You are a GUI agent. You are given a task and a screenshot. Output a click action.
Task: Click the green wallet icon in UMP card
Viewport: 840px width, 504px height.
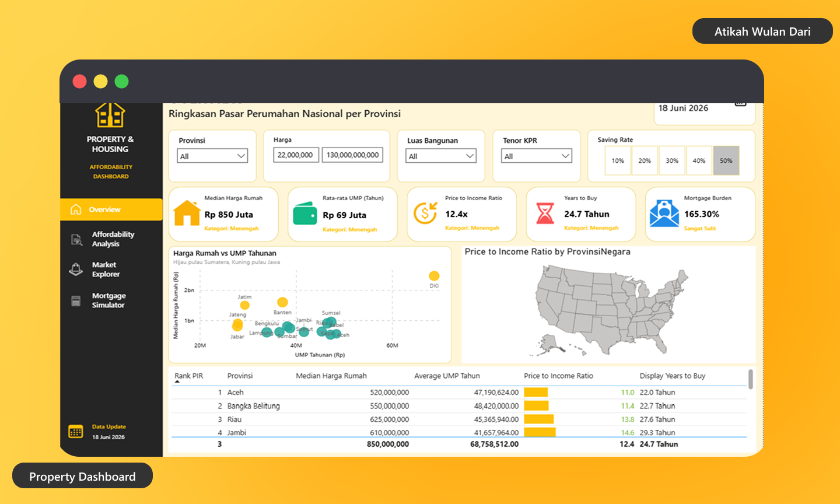click(304, 213)
